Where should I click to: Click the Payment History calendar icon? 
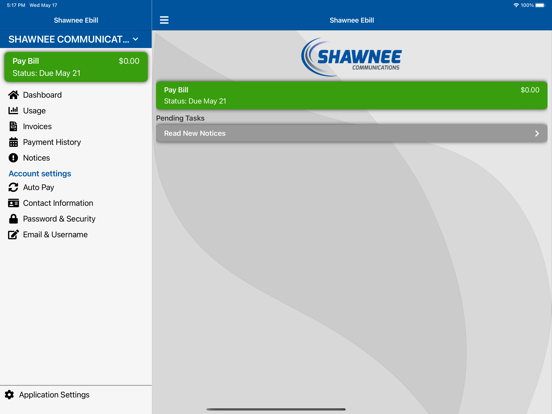coord(13,142)
